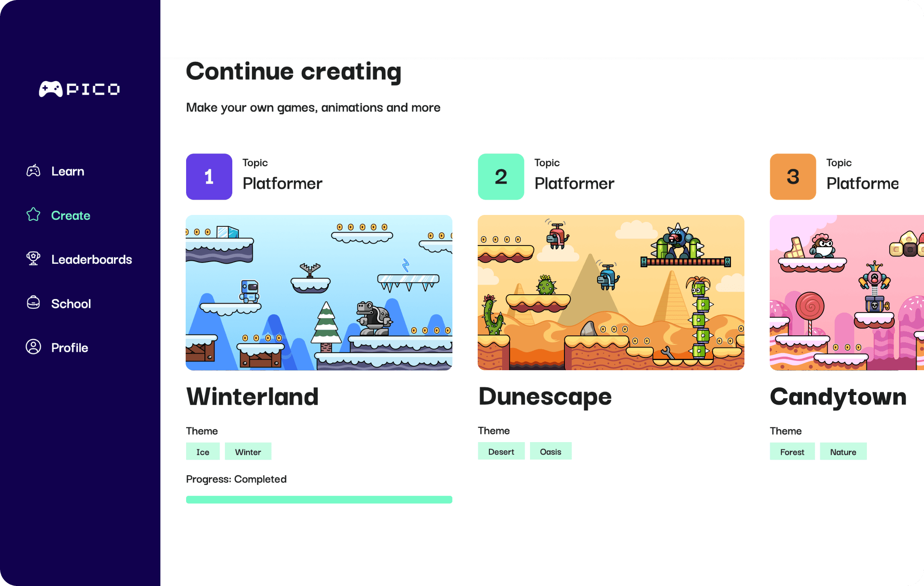This screenshot has width=924, height=586.
Task: Click the Ice theme tag on Winterland
Action: (204, 451)
